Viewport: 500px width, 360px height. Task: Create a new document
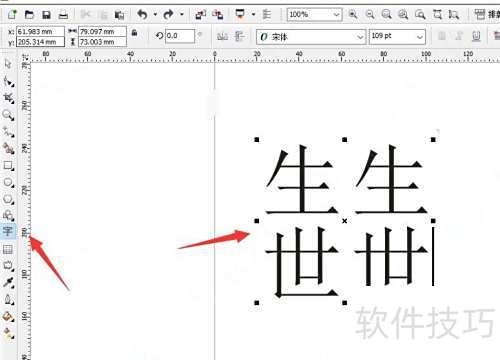coord(12,14)
